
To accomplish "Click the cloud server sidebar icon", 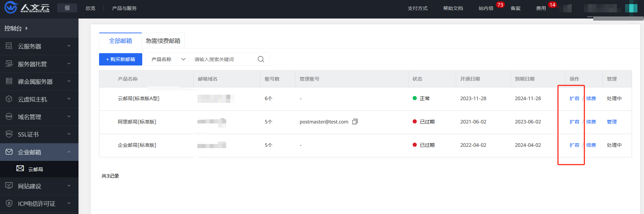I will click(9, 46).
